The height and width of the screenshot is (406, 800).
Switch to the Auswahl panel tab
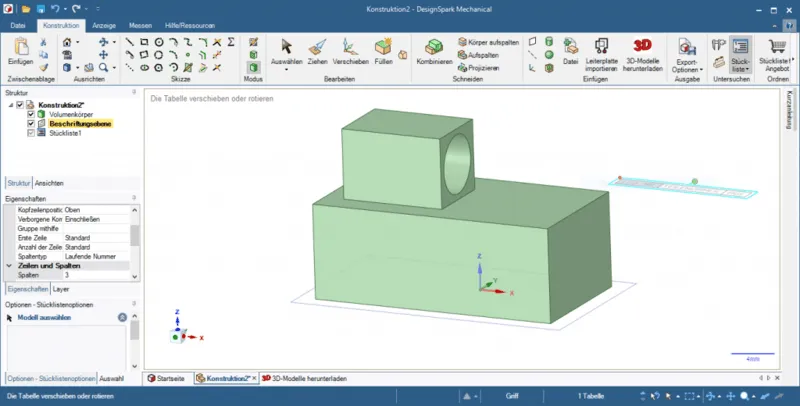pos(111,378)
